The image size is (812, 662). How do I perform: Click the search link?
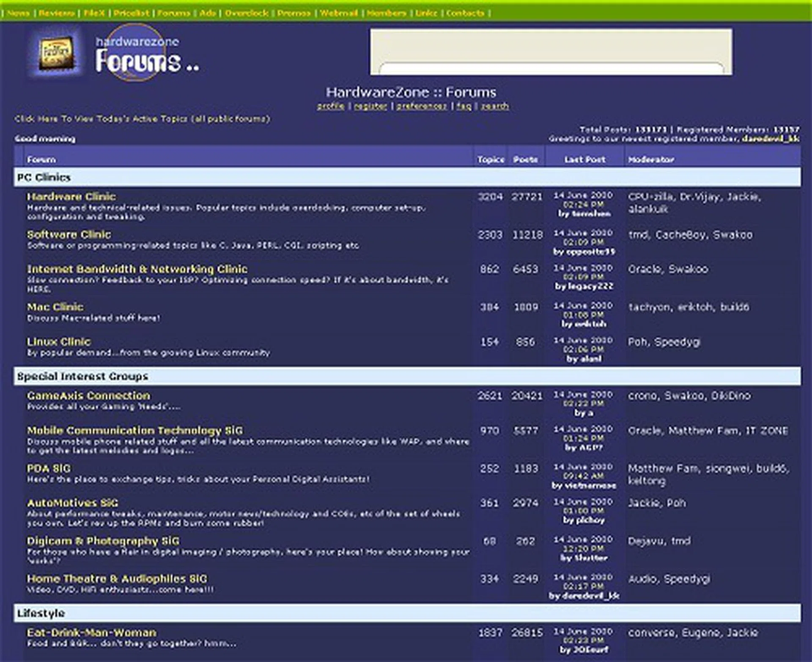coord(495,106)
